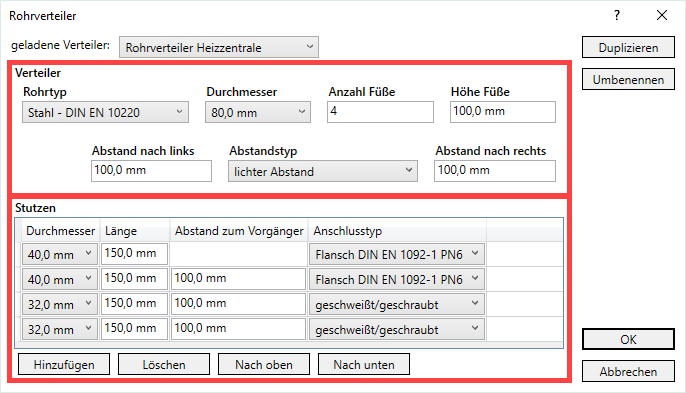Cancel with the Abbrechen button
The width and height of the screenshot is (686, 393).
pyautogui.click(x=628, y=372)
